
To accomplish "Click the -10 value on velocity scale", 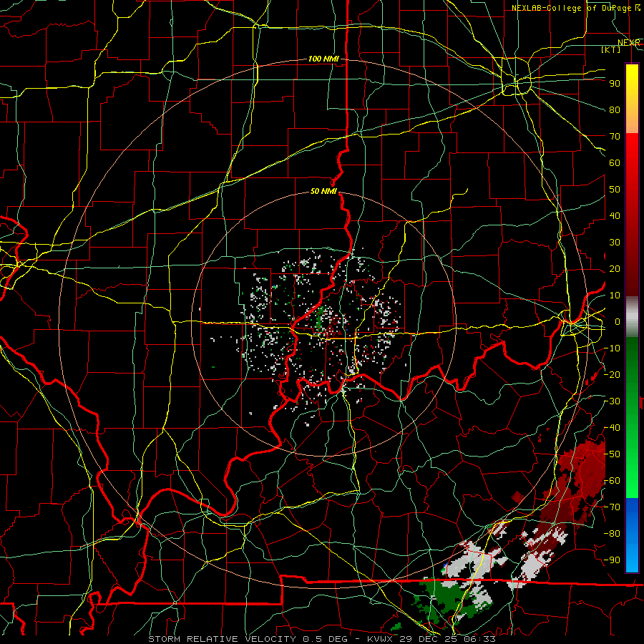I will [612, 348].
